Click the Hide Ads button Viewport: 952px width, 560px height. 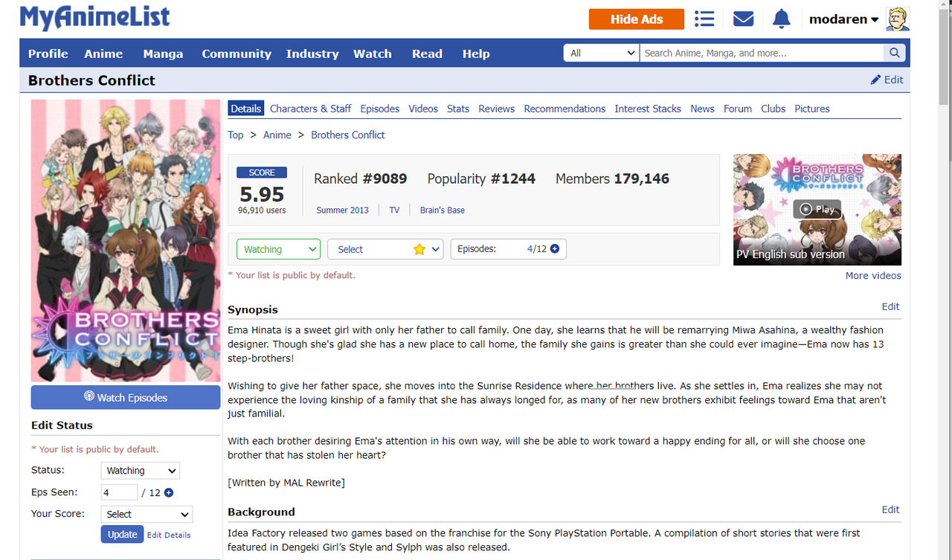[x=637, y=19]
